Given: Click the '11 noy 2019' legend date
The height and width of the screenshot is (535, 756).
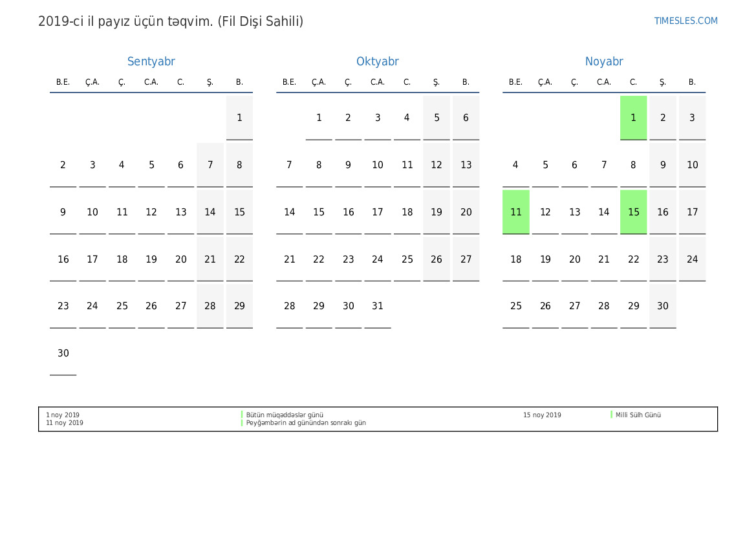Looking at the screenshot, I should (65, 423).
